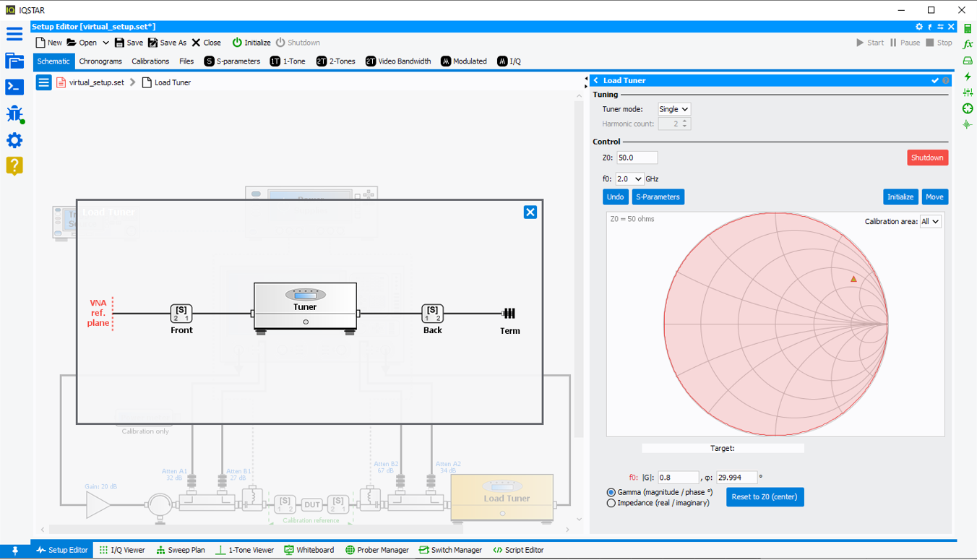
Task: Close the Load Tuner popup overlay
Action: (x=530, y=212)
